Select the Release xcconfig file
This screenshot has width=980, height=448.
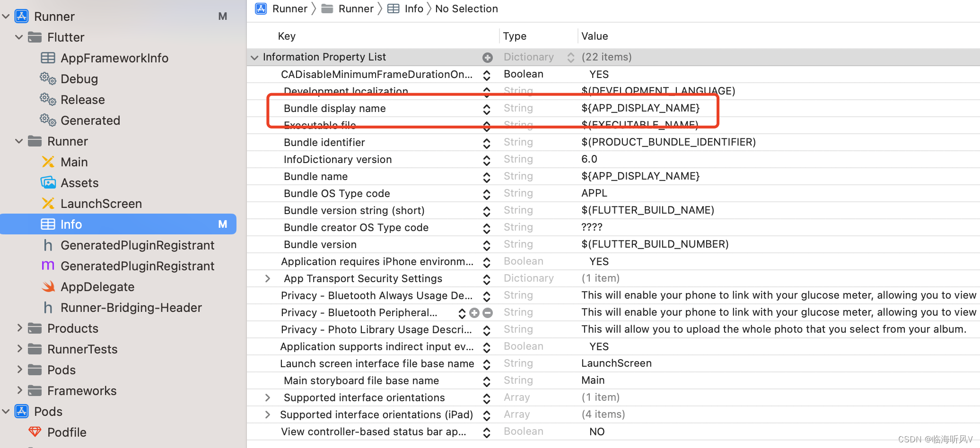pyautogui.click(x=83, y=100)
